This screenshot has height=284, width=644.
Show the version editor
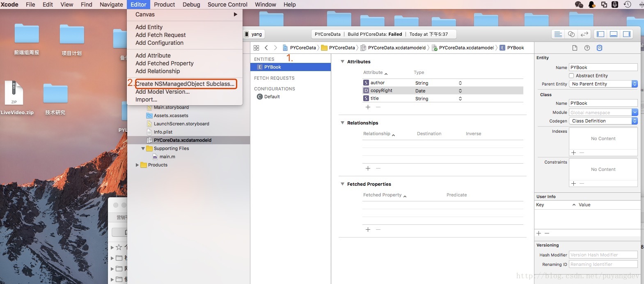584,34
